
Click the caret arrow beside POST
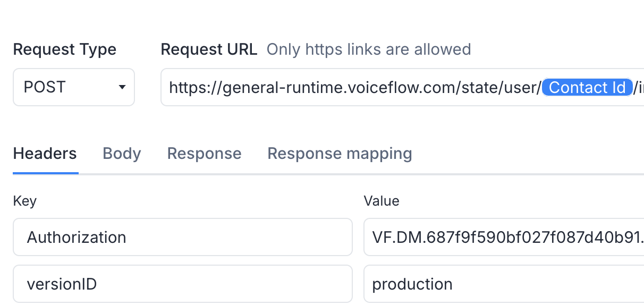[122, 87]
